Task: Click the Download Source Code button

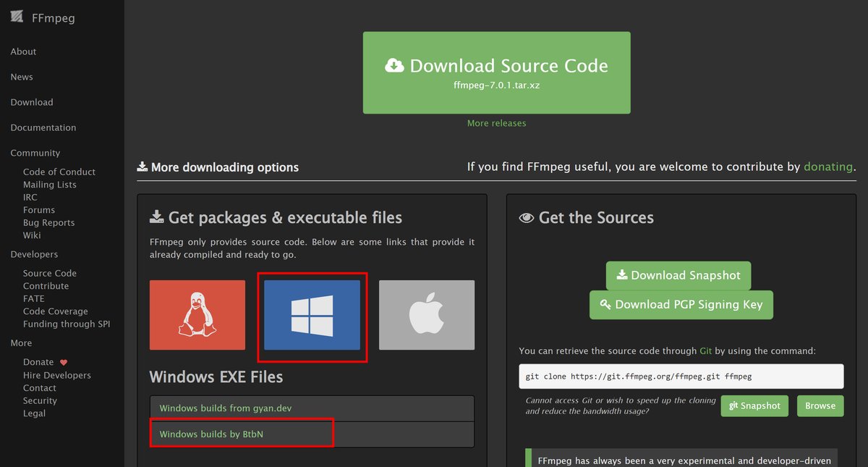Action: point(497,72)
